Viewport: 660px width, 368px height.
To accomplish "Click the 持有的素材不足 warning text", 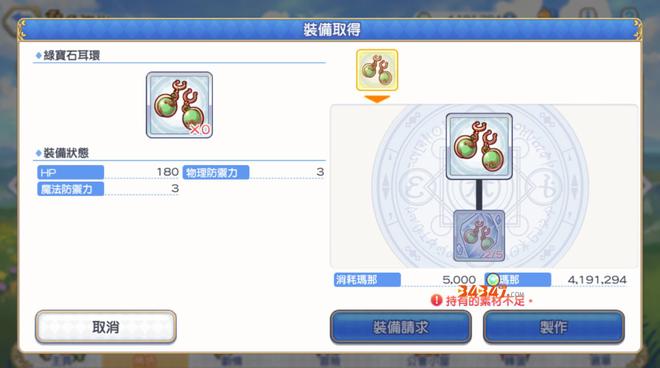I will (x=485, y=301).
